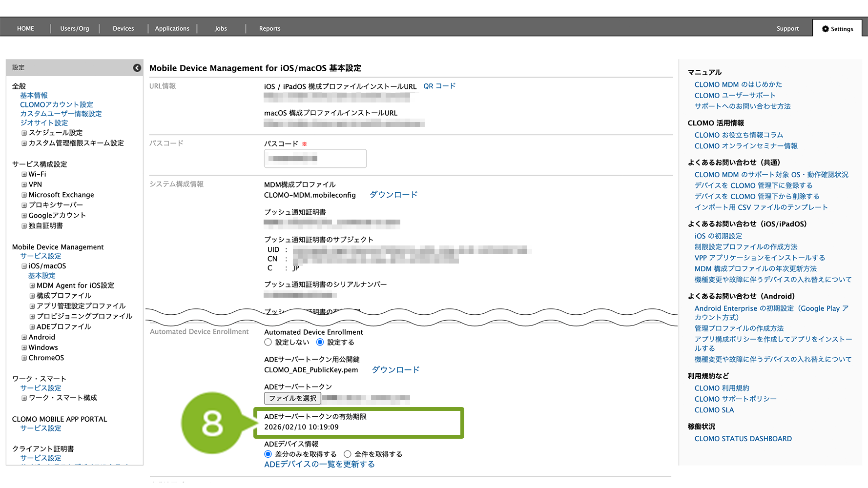Open カスタムユーザー情報設定 link
868x488 pixels.
point(61,114)
